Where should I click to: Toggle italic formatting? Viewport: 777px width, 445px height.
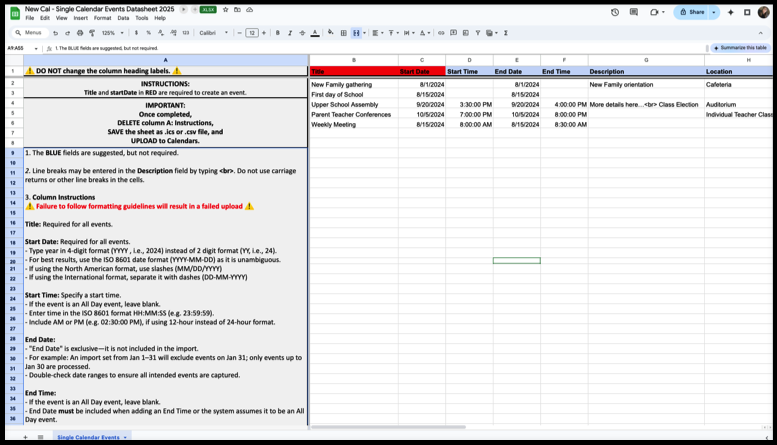coord(290,33)
